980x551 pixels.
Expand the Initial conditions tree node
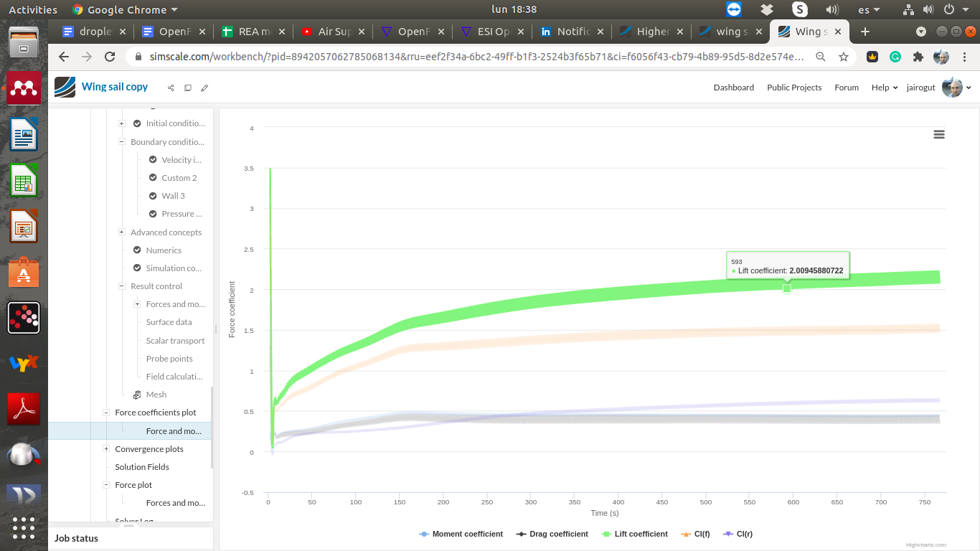[122, 123]
